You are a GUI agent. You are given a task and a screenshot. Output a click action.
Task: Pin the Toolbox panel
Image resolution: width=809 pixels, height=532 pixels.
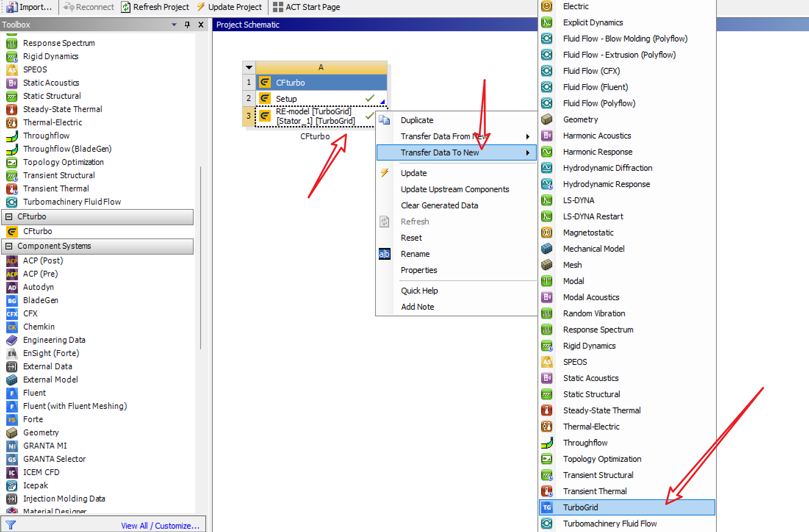pyautogui.click(x=187, y=25)
